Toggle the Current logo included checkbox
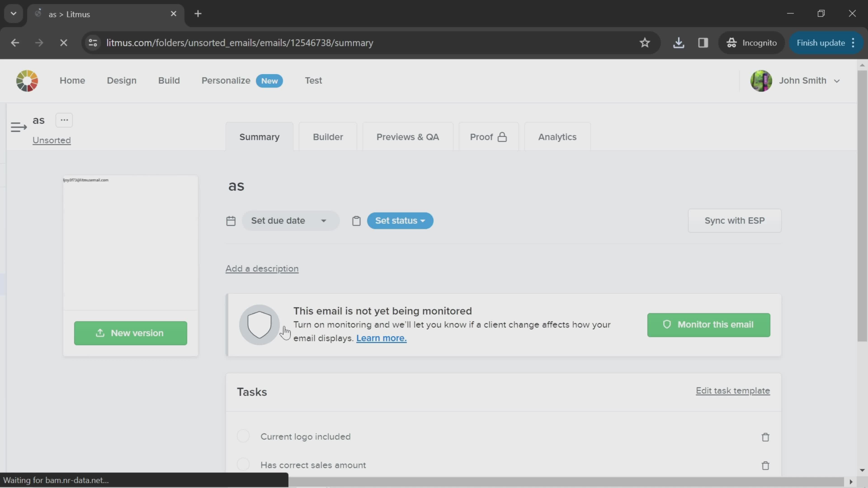Image resolution: width=868 pixels, height=488 pixels. tap(243, 436)
